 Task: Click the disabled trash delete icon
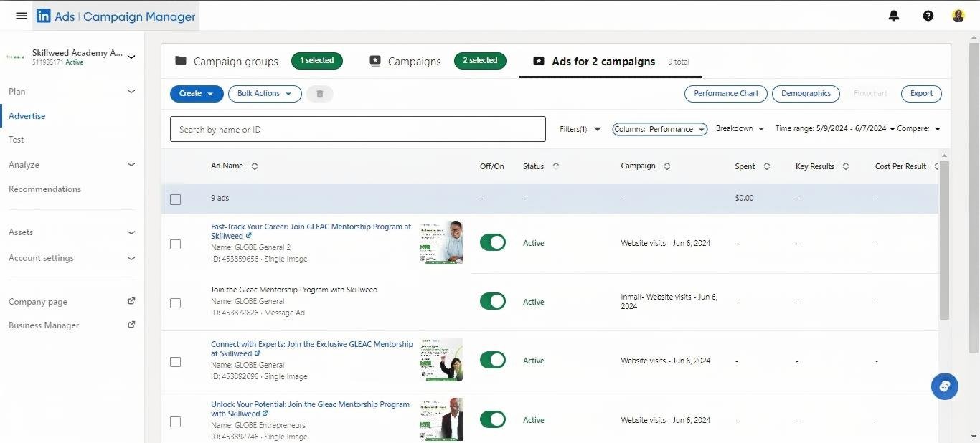(320, 94)
